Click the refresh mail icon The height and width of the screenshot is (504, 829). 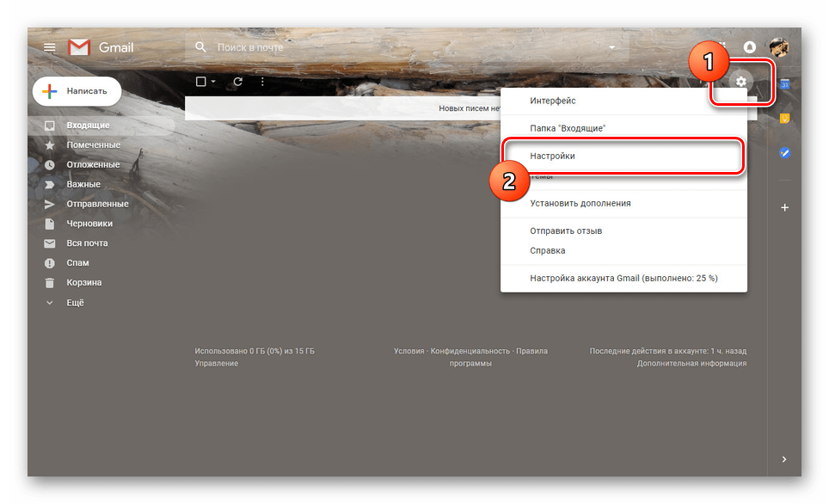click(x=238, y=82)
